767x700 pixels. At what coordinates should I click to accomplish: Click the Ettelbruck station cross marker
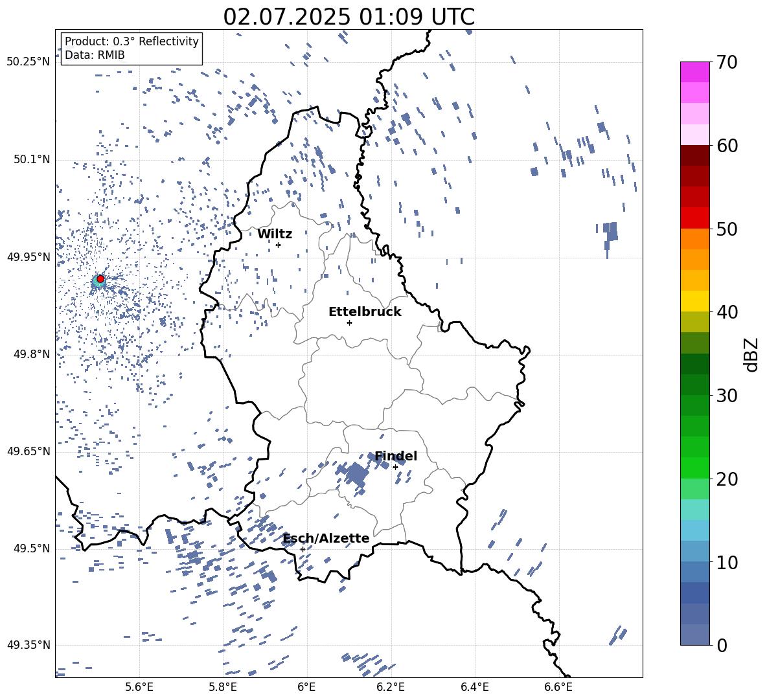349,322
